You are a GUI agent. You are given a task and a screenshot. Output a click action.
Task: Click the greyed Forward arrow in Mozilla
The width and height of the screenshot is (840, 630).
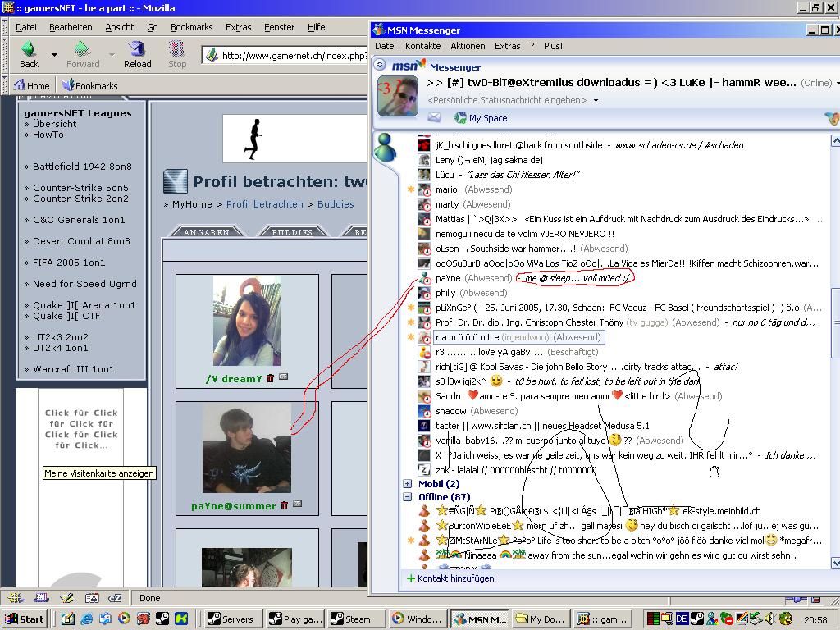tap(82, 48)
